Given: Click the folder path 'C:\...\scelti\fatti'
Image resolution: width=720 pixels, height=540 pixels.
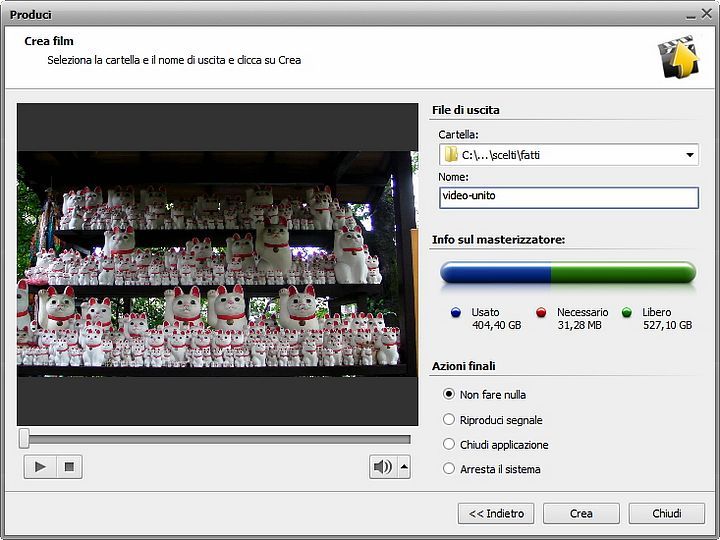Looking at the screenshot, I should tap(501, 155).
